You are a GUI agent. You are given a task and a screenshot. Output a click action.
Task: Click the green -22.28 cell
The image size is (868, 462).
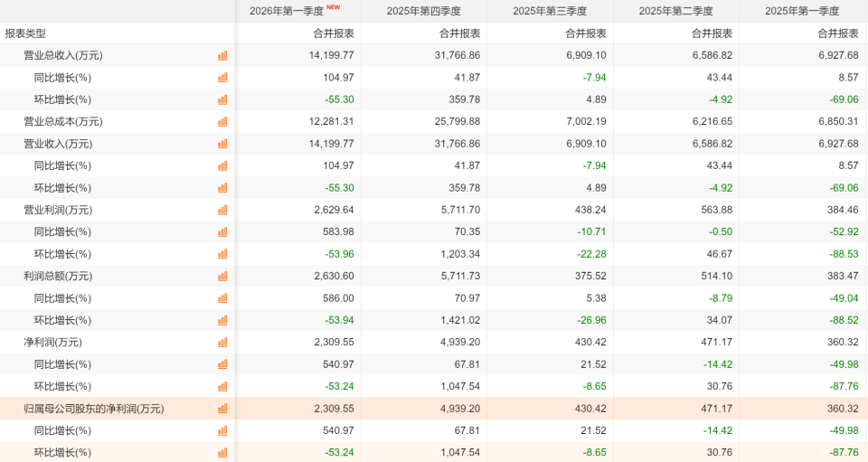pyautogui.click(x=591, y=254)
